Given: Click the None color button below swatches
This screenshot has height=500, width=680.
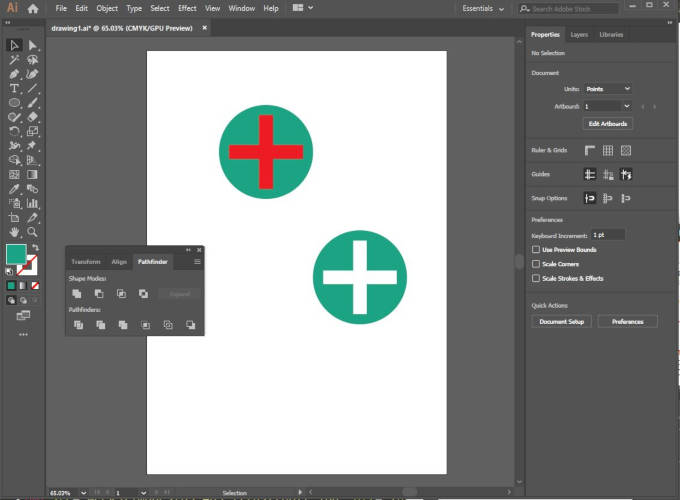Looking at the screenshot, I should tap(35, 285).
